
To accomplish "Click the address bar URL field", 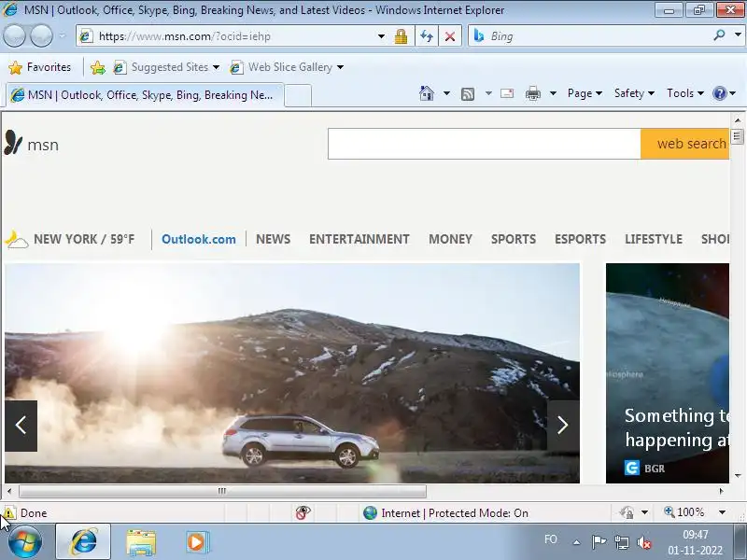I will [x=227, y=36].
